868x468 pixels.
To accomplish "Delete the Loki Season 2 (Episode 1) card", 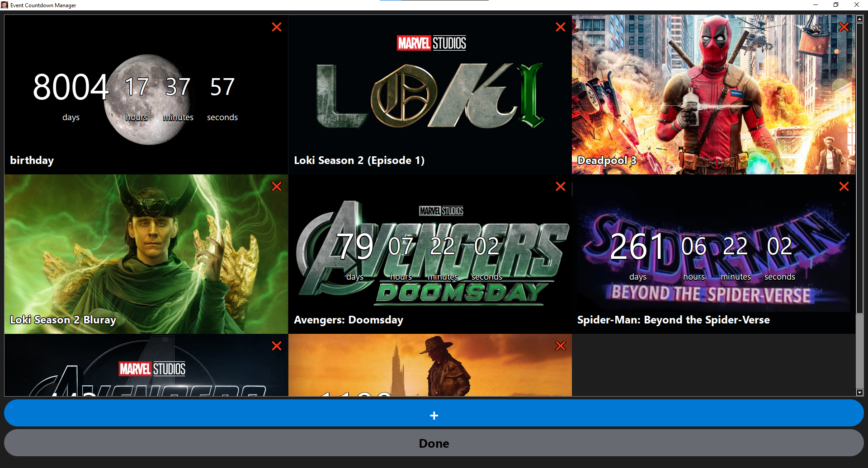I will click(561, 27).
